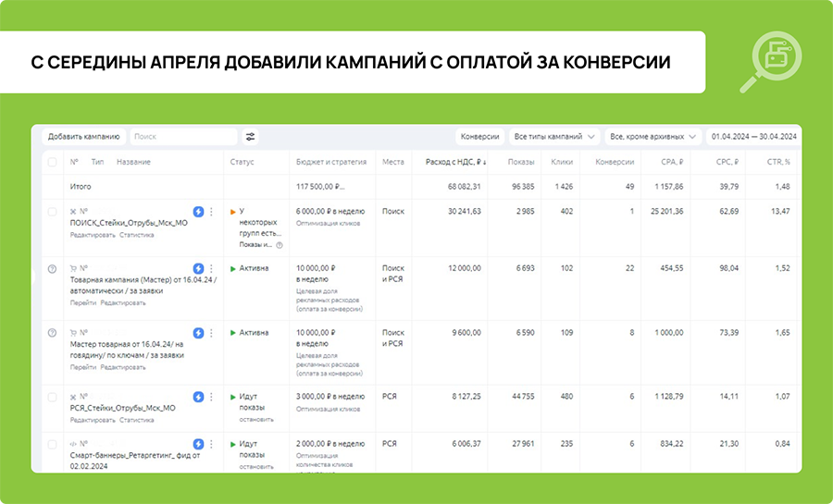Click the campaign name РСЯ_Стейки_Отрубы_Мск_МО

[x=123, y=408]
